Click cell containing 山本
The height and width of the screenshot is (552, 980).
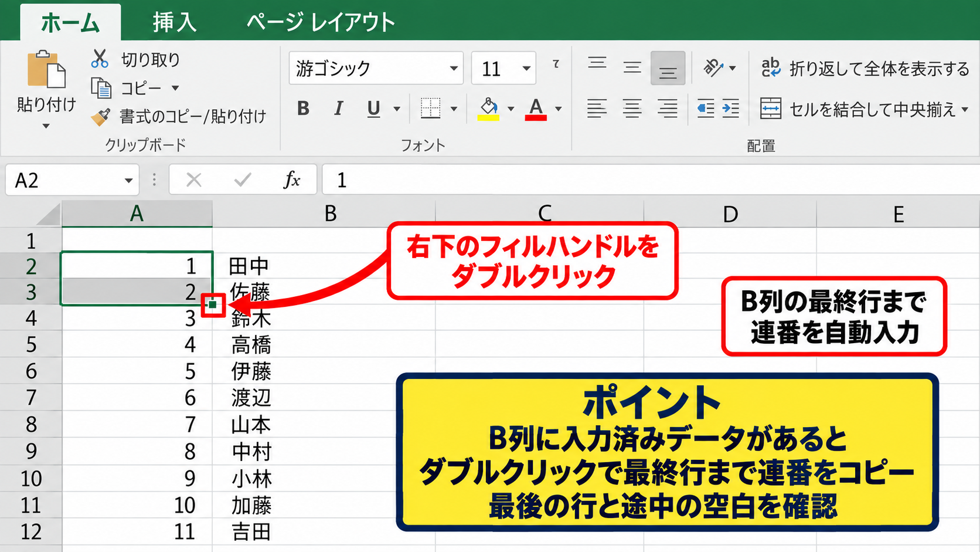coord(324,424)
